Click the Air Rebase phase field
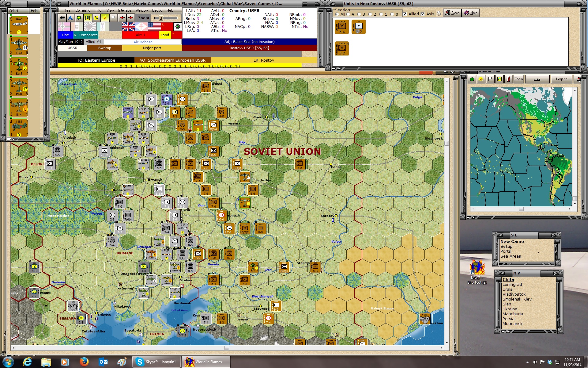The image size is (588, 368). (x=143, y=42)
